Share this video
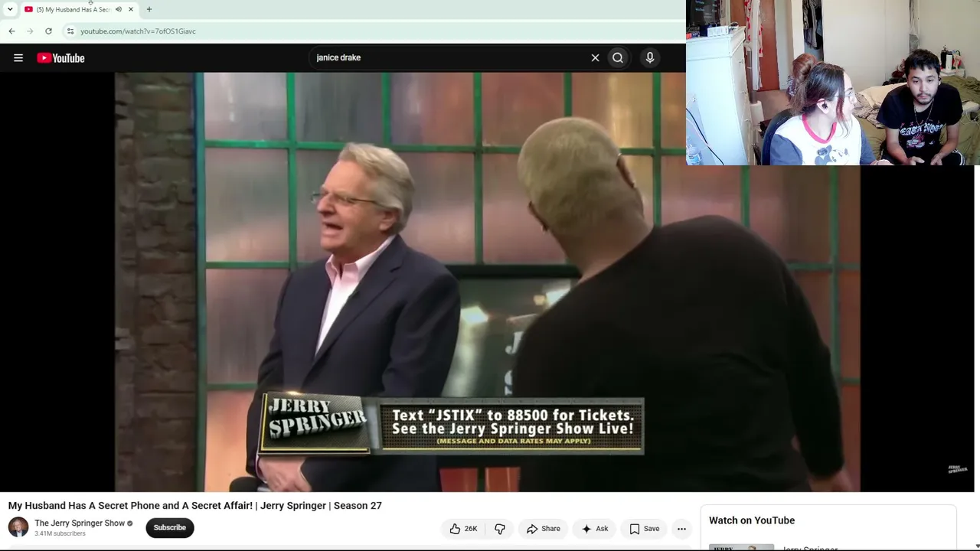This screenshot has height=551, width=980. click(x=544, y=529)
